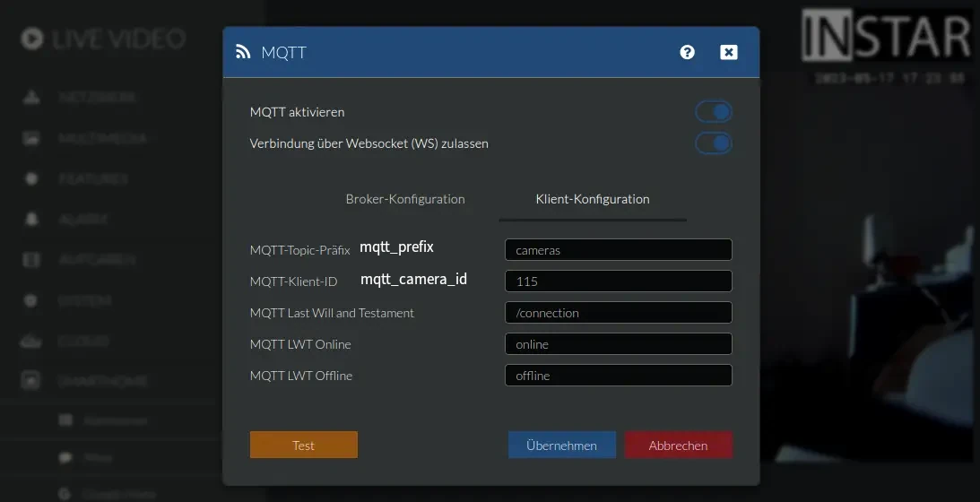Click the RSS-style MQTT icon in dialog header
The width and height of the screenshot is (980, 502).
(x=243, y=52)
